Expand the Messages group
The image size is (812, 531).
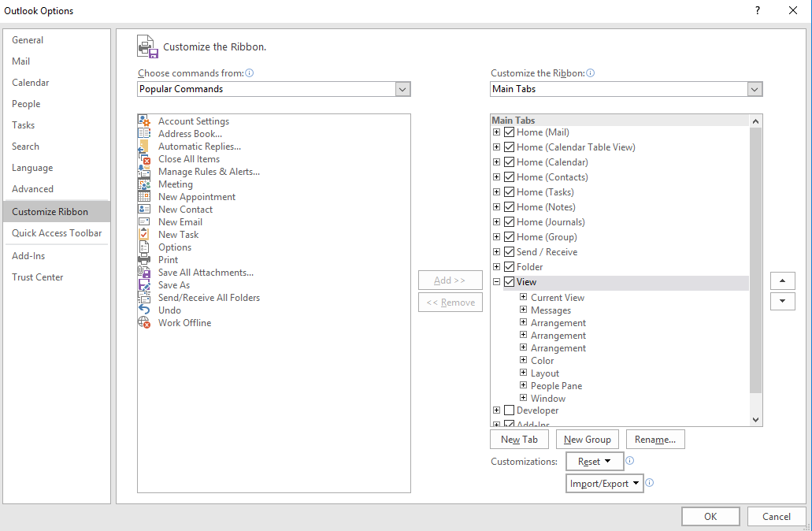click(x=523, y=310)
